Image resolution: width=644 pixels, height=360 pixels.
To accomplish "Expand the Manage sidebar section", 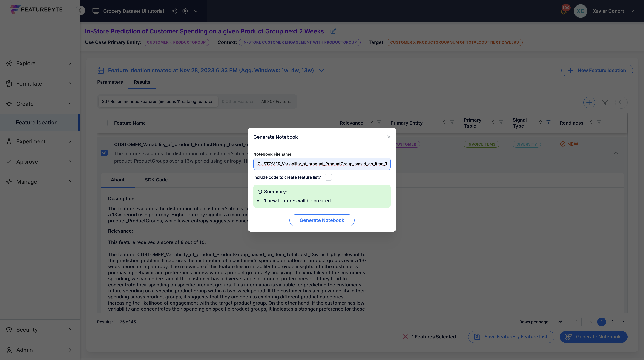I will 39,182.
